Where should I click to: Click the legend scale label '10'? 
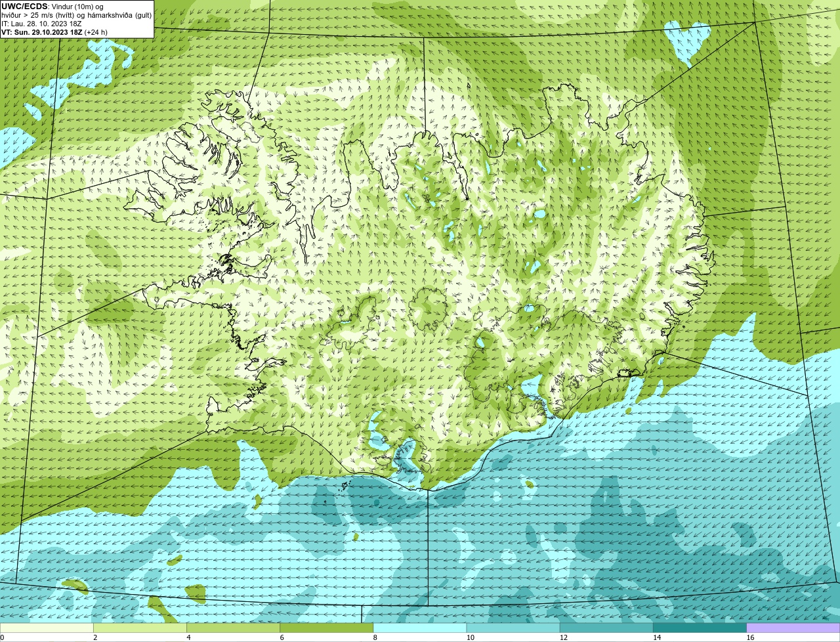[470, 637]
